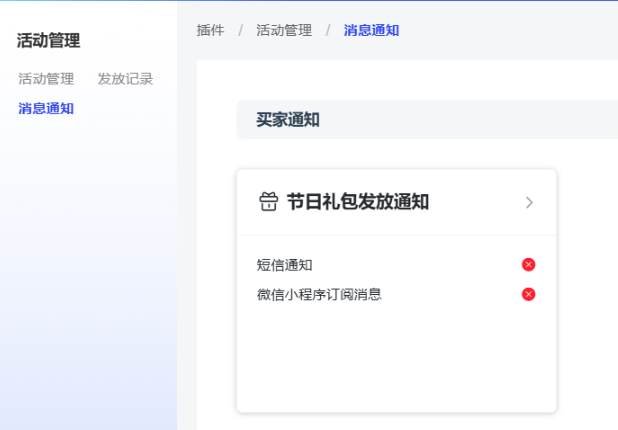Select the 消息通知 sidebar item
This screenshot has height=430, width=618.
coord(46,108)
